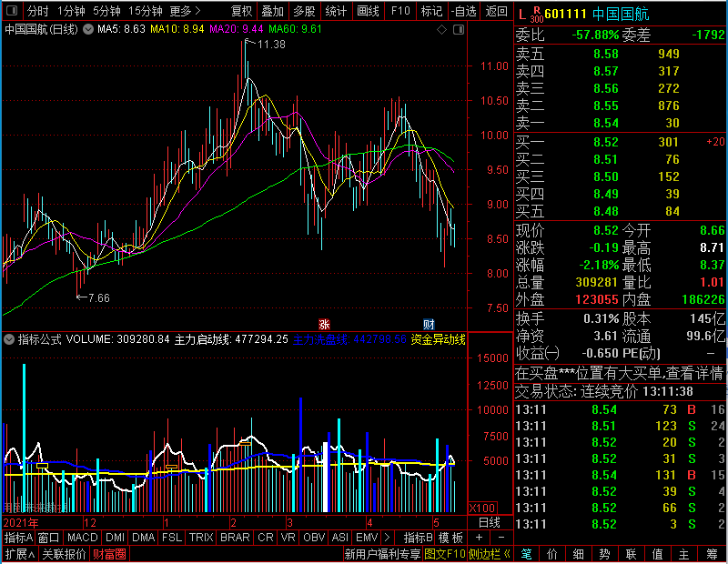Open the 多股 multi-stock view

[304, 11]
